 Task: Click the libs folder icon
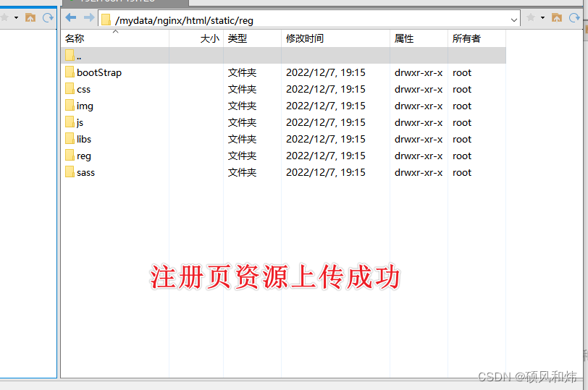point(70,138)
